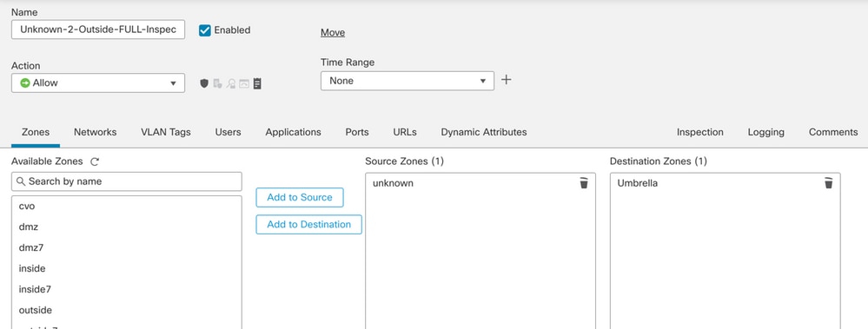The image size is (868, 329).
Task: Open the Time Range dropdown
Action: click(407, 81)
